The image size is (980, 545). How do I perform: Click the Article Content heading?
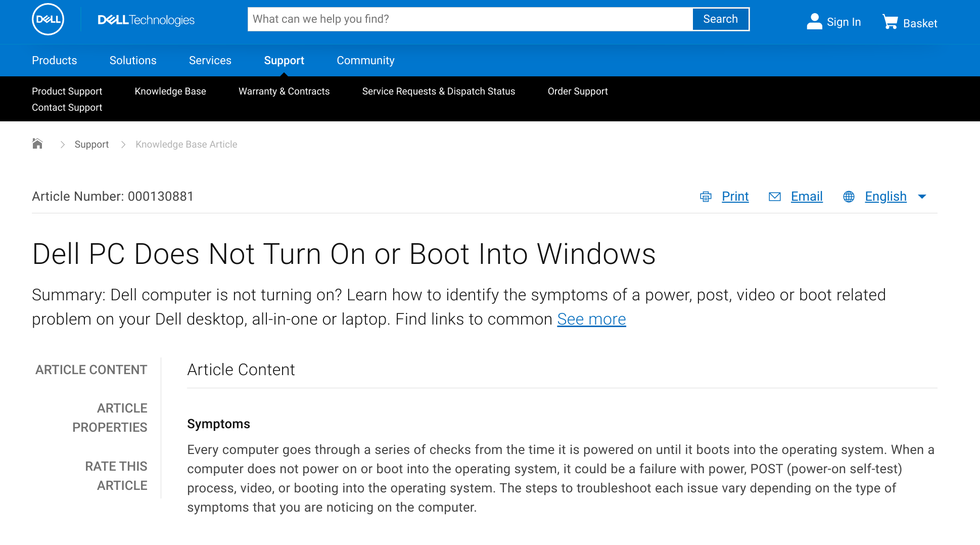[241, 370]
